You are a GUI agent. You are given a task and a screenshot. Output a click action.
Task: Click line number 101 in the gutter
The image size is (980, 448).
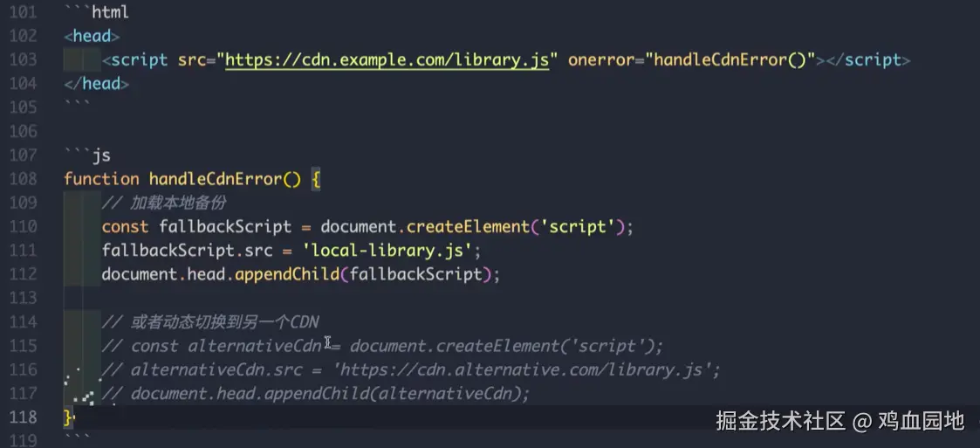pyautogui.click(x=23, y=12)
